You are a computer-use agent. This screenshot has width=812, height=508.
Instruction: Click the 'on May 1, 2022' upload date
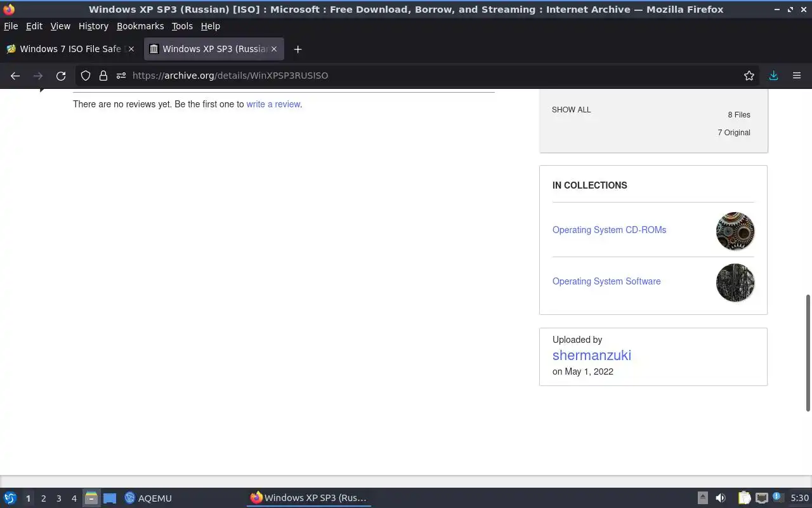pos(583,371)
